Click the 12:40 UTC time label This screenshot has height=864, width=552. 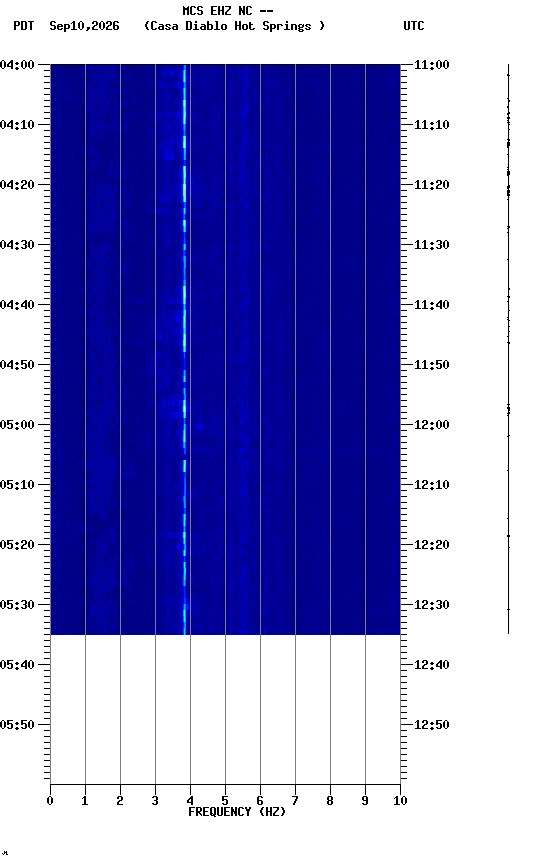click(x=432, y=665)
